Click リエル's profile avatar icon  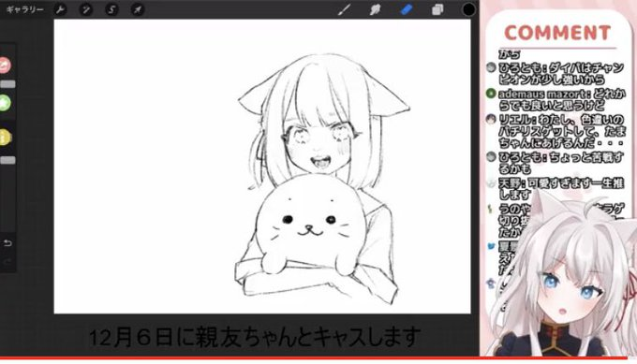click(x=491, y=119)
